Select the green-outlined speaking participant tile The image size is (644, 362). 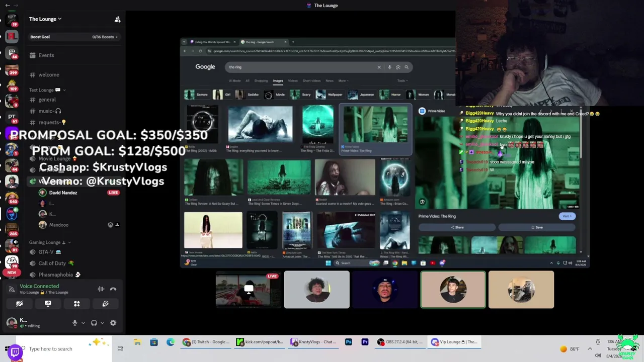pos(453,290)
